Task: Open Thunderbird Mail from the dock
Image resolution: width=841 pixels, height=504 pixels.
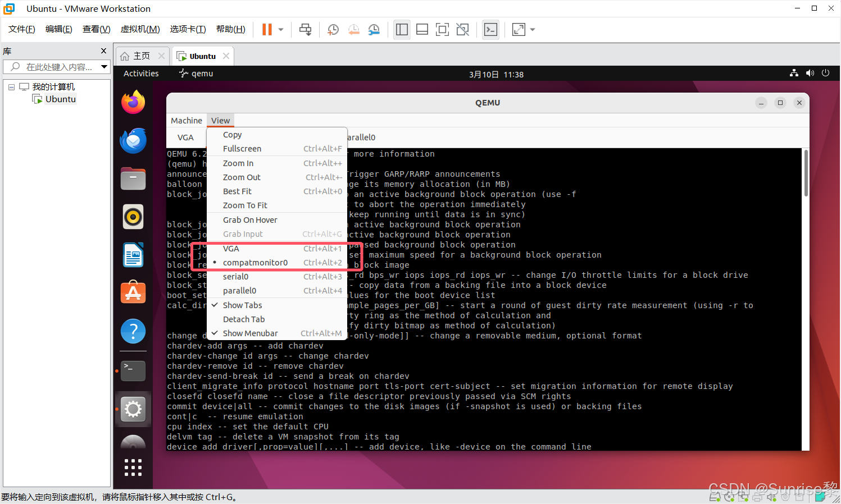Action: (133, 140)
